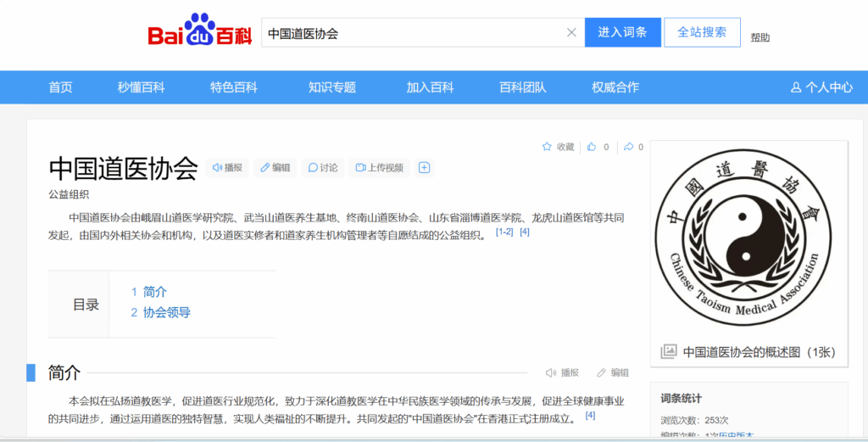Click 中国道医协会的概述图 caption
The image size is (868, 442).
pyautogui.click(x=759, y=352)
